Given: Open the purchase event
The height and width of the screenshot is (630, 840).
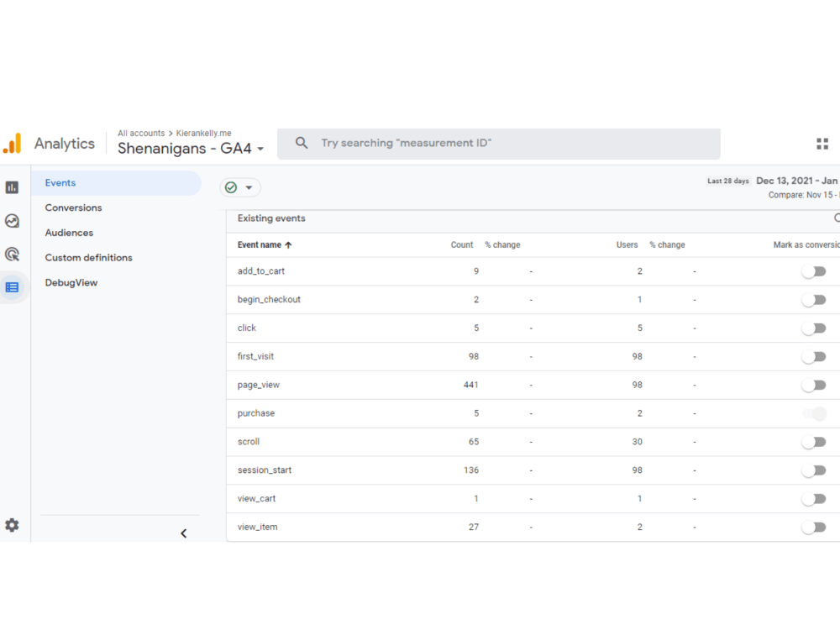Looking at the screenshot, I should pos(256,413).
